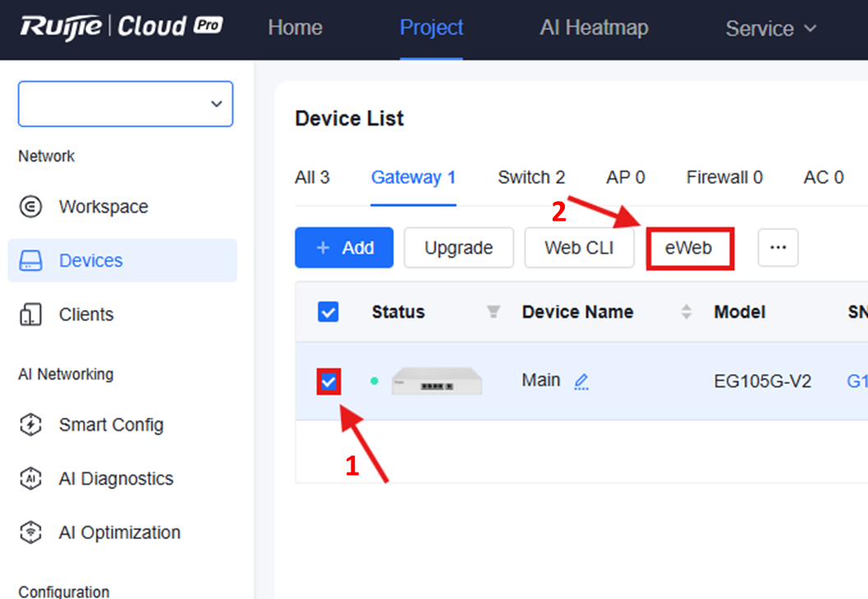Open Smart Config via its icon
Screen dimensions: 868x599
(30, 425)
